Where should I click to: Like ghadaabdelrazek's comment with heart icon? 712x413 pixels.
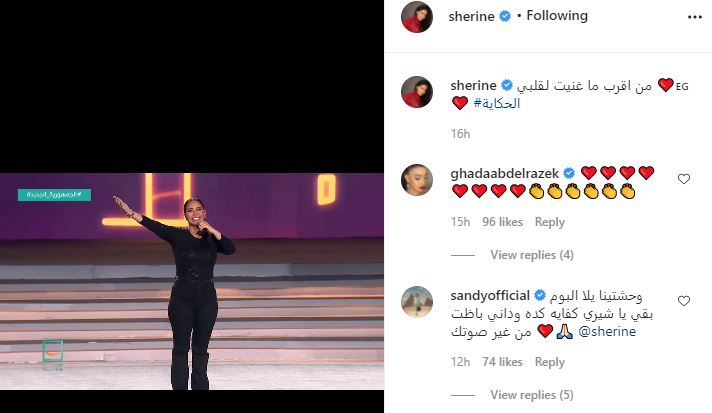(x=684, y=179)
